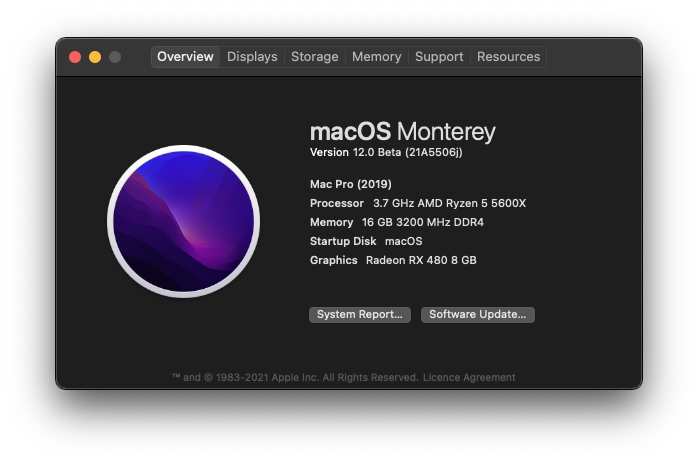Click the 1983-2021 Apple Inc. copyright text
The image size is (698, 463).
295,378
